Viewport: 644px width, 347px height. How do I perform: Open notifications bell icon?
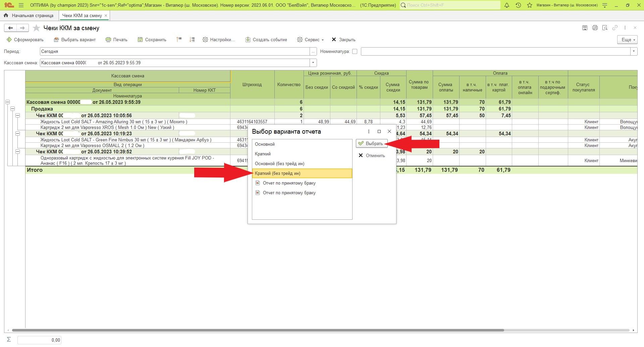(x=507, y=5)
